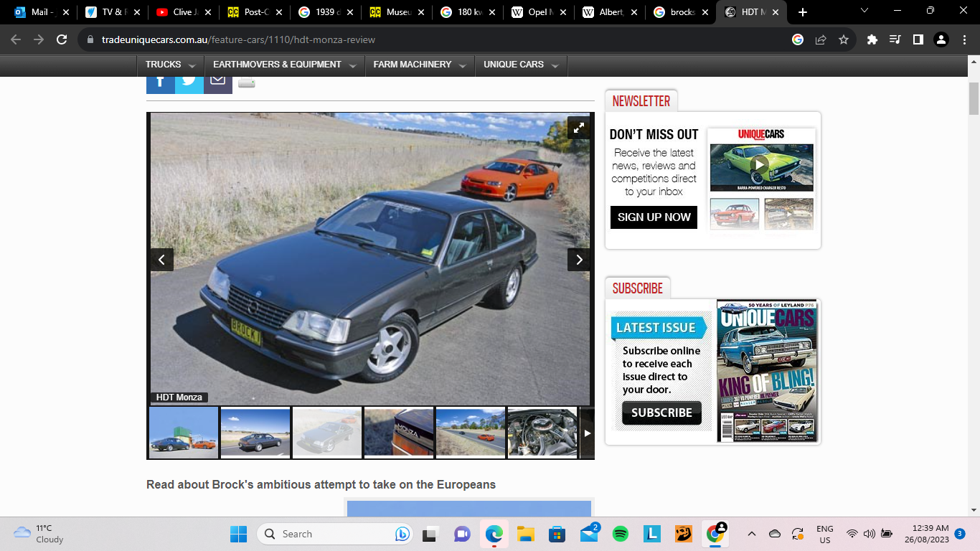Screen dimensions: 980x551
Task: Reload the current page
Action: (62, 39)
